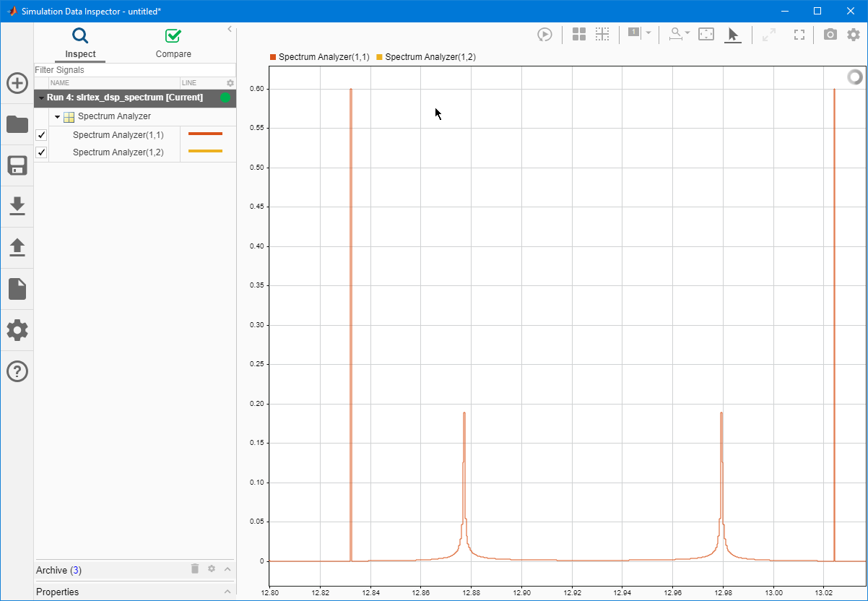Collapse the Run 4 slrtex_dsp_spectrum row

click(x=41, y=98)
